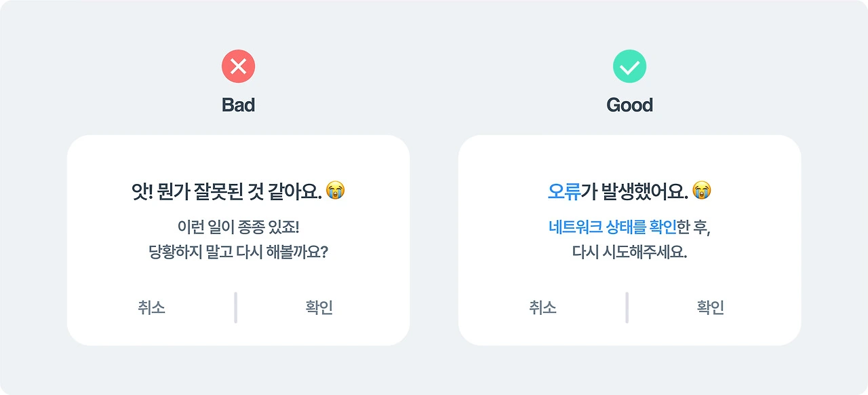868x395 pixels.
Task: Click the crying emoji in the Good dialog
Action: (702, 191)
